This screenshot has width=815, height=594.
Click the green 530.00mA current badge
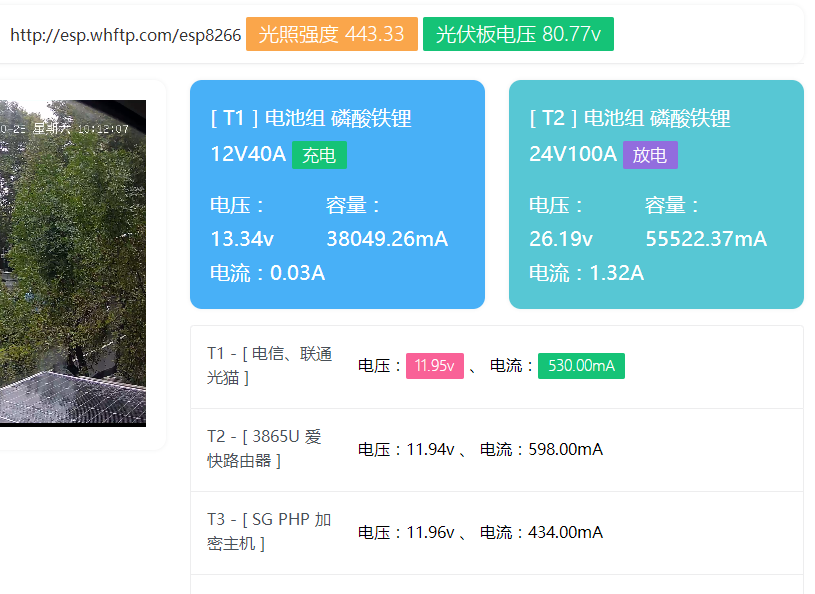pyautogui.click(x=581, y=365)
